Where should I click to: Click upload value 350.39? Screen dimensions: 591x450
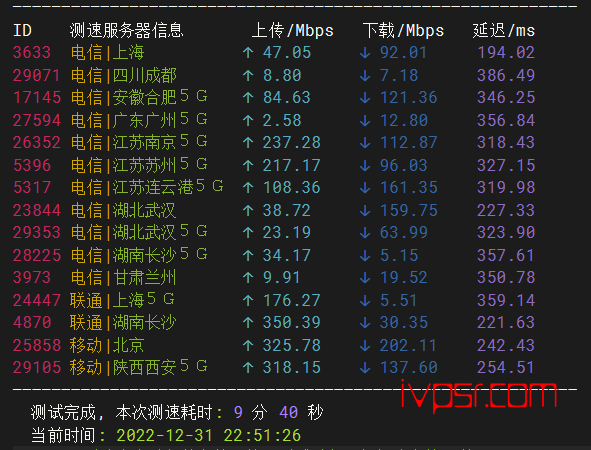[292, 322]
